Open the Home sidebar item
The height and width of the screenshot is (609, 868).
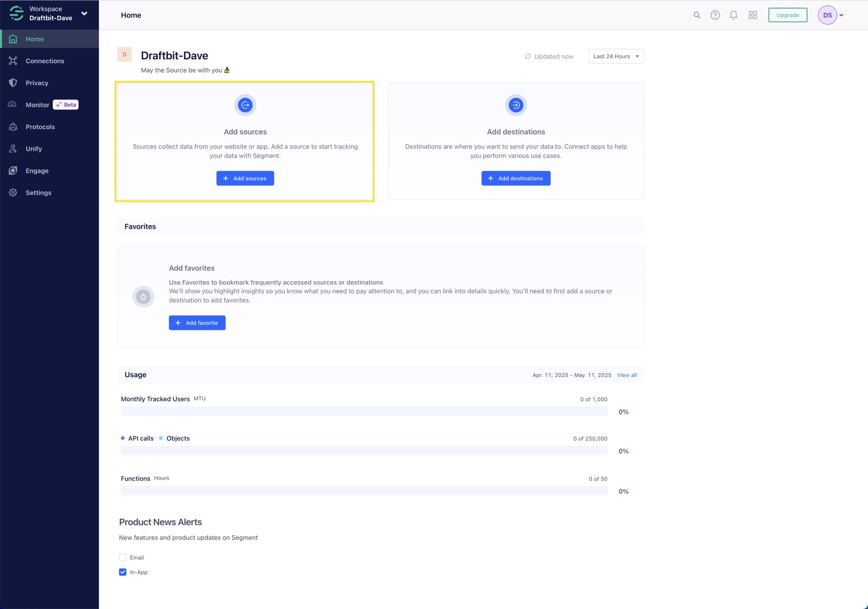[x=49, y=39]
